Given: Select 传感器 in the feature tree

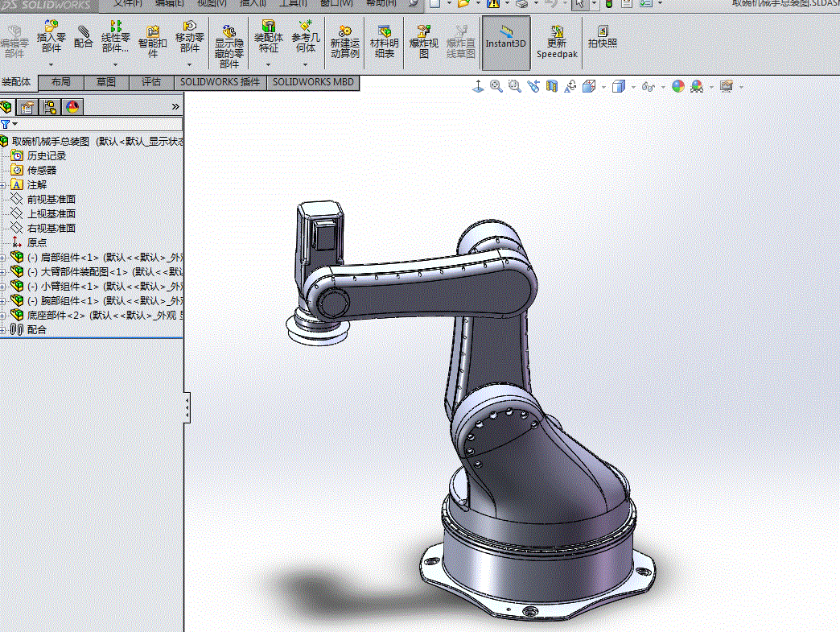Looking at the screenshot, I should [42, 170].
